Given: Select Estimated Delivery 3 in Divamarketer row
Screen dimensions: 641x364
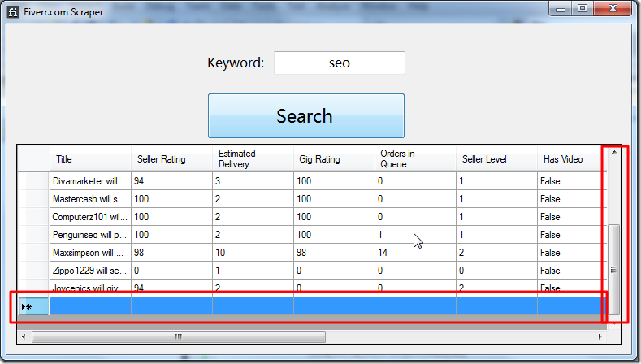Looking at the screenshot, I should (x=253, y=180).
